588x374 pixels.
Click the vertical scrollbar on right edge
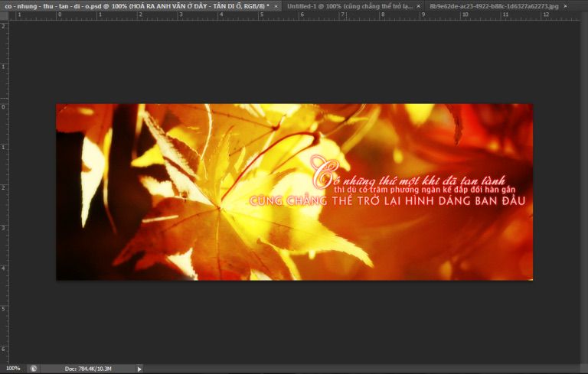pyautogui.click(x=584, y=191)
